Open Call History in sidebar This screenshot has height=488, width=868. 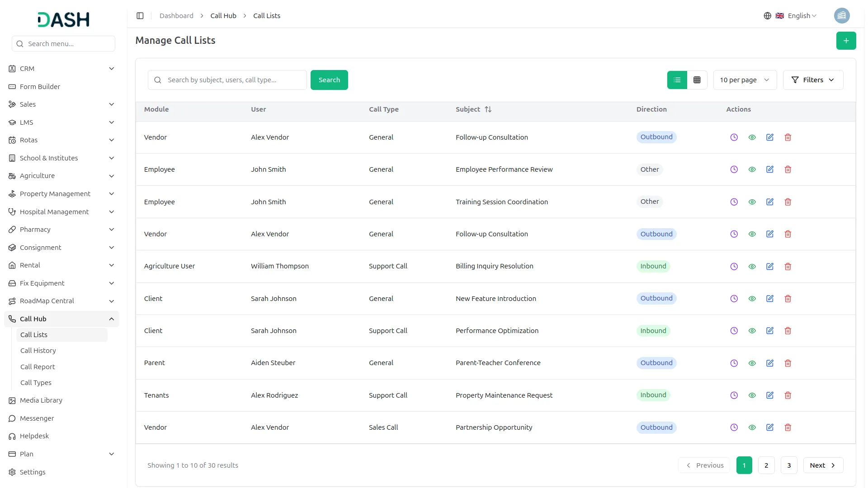(38, 351)
